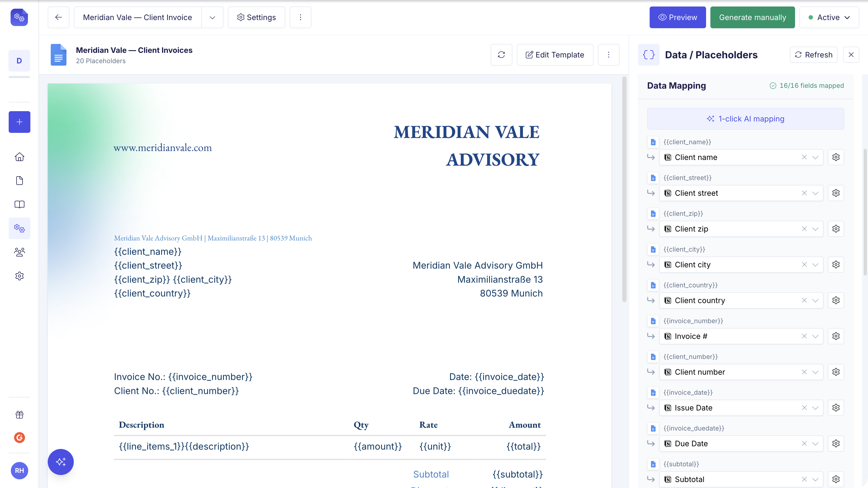Click the orange G2 review icon
This screenshot has width=868, height=488.
tap(19, 438)
